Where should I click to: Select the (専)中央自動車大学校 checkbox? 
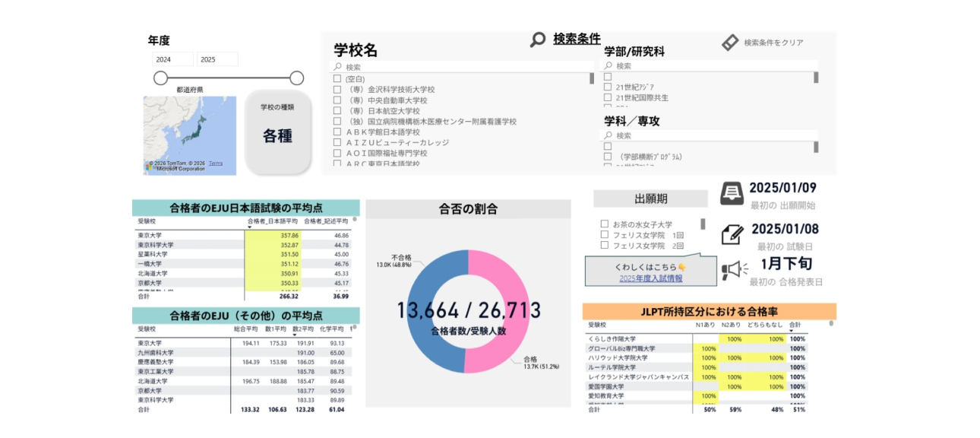(337, 100)
